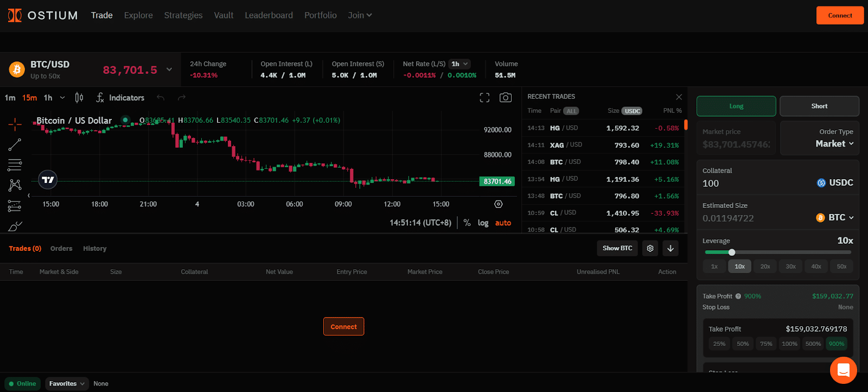The image size is (868, 392).
Task: Select the trend line drawing tool
Action: coord(15,144)
